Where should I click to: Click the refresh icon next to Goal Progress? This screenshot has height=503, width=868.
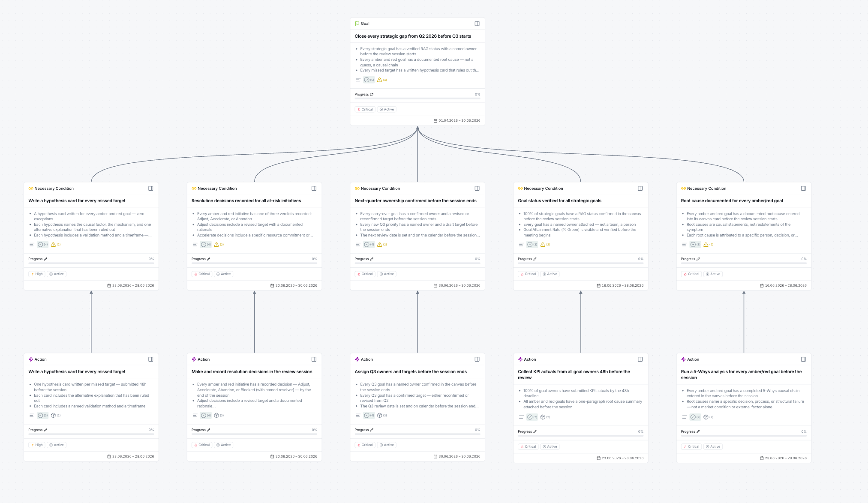pyautogui.click(x=372, y=94)
